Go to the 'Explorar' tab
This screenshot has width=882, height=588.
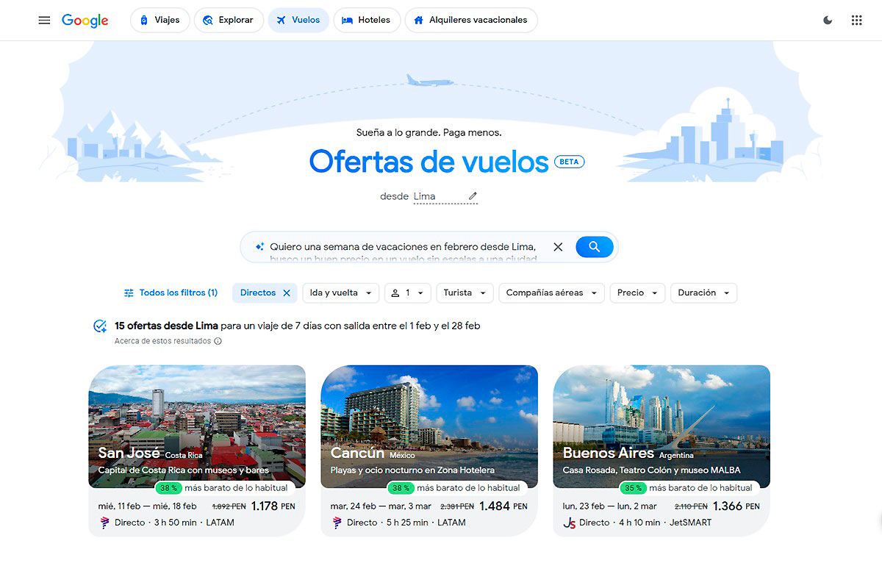pos(228,21)
